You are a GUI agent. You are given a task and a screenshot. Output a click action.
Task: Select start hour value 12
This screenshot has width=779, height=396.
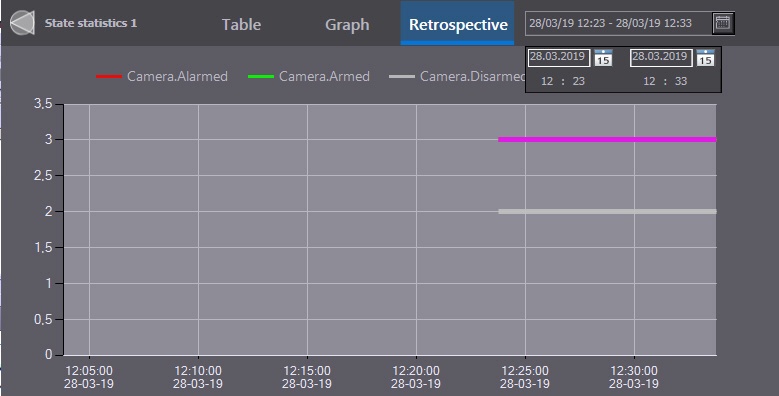pos(547,81)
